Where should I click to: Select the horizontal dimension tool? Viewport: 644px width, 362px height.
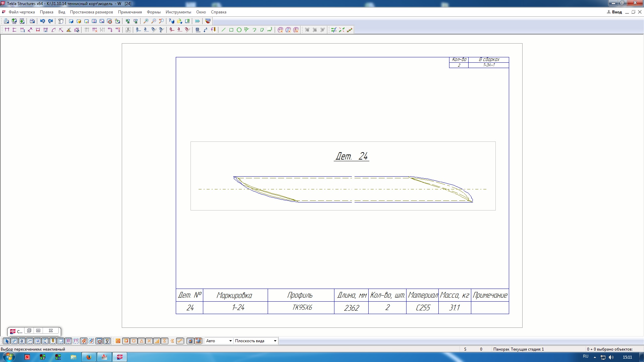pyautogui.click(x=7, y=30)
